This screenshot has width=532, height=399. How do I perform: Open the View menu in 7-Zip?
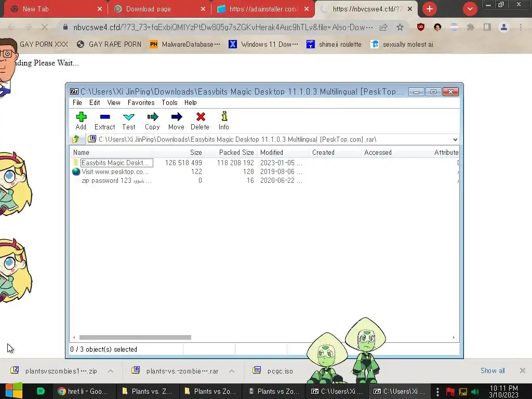pyautogui.click(x=114, y=102)
